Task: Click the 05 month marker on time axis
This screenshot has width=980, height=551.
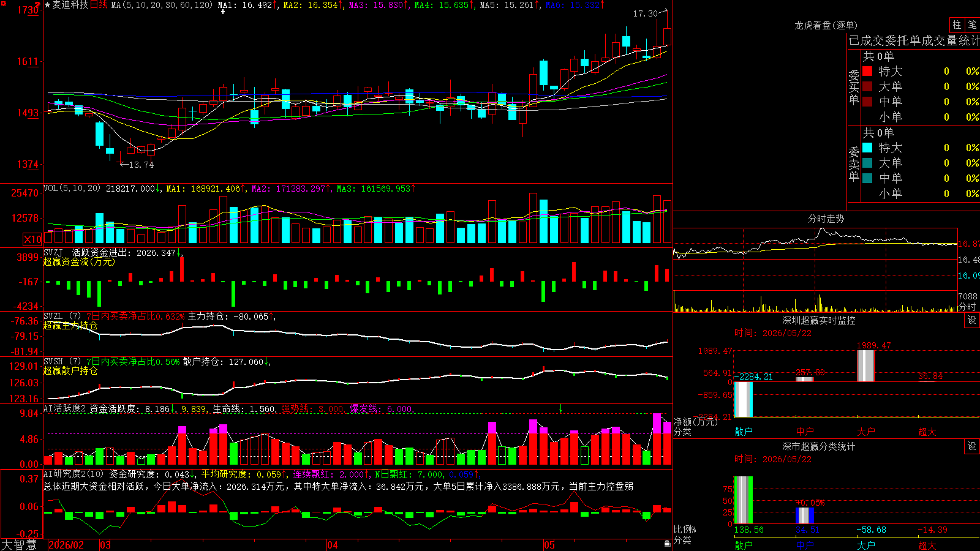Action: point(549,545)
